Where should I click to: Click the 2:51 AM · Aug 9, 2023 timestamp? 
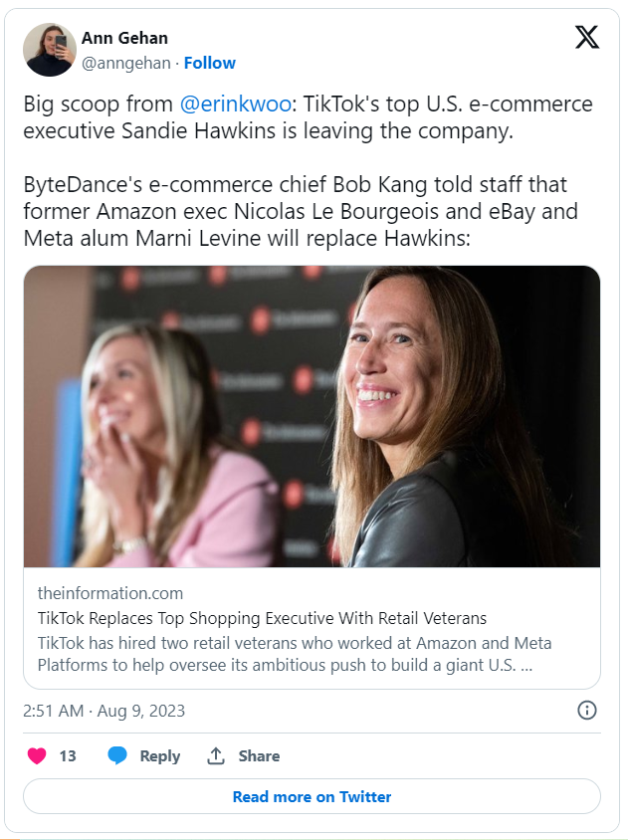[104, 711]
